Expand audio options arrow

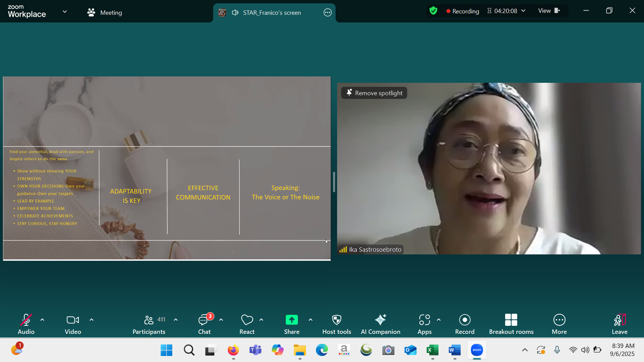tap(42, 320)
